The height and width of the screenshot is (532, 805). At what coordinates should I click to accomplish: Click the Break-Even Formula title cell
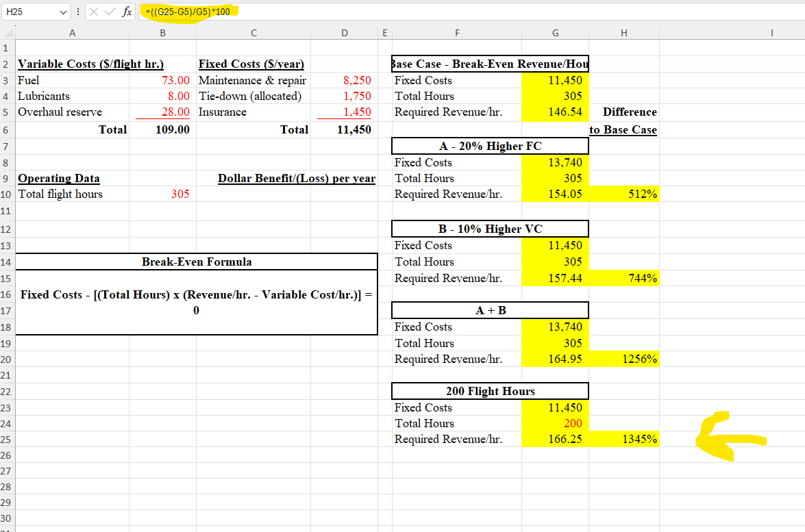pyautogui.click(x=196, y=261)
